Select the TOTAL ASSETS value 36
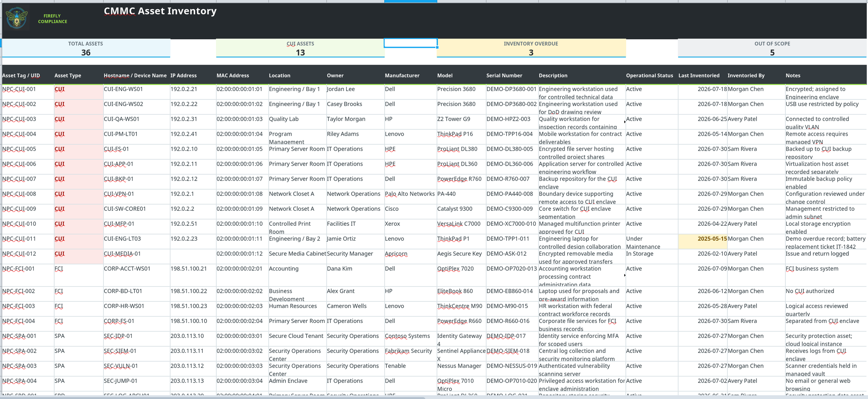The width and height of the screenshot is (868, 399). [86, 52]
